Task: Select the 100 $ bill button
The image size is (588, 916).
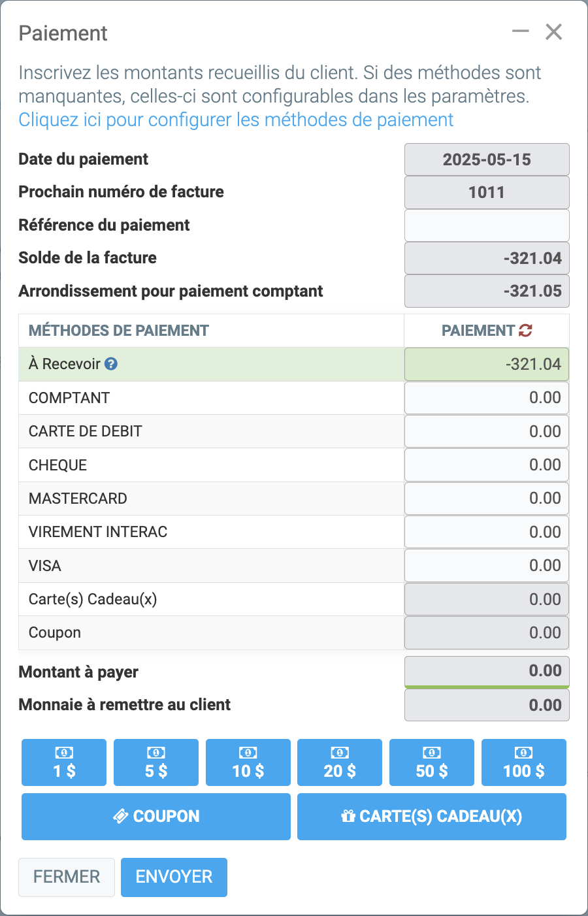Action: [524, 762]
